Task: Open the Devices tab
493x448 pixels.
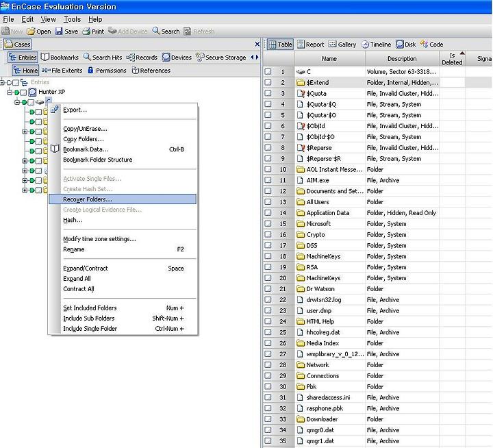Action: point(177,58)
